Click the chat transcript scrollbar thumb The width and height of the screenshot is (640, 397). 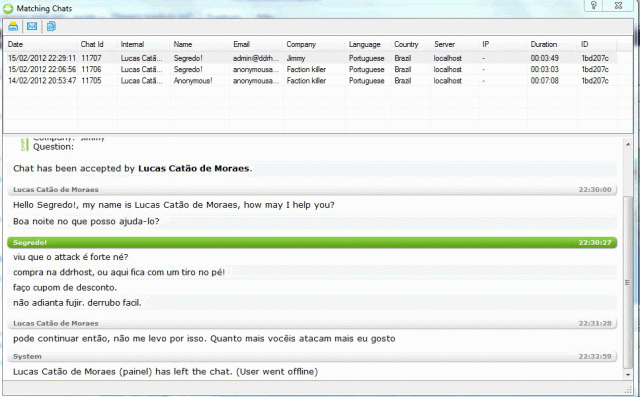(628, 282)
